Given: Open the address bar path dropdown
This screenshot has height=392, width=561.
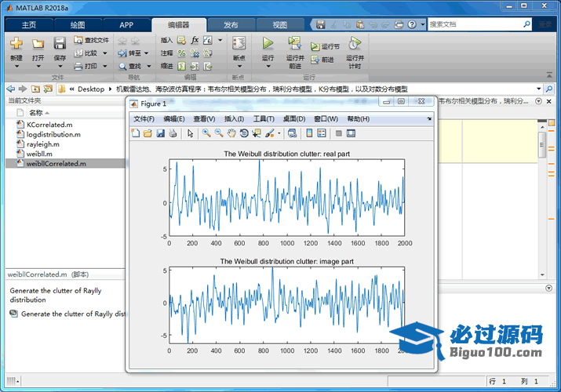Looking at the screenshot, I should click(x=538, y=89).
